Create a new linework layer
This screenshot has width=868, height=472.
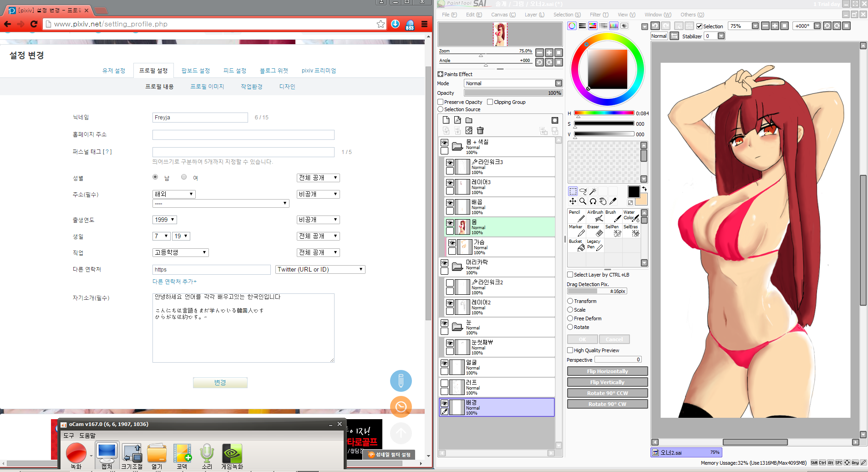457,120
